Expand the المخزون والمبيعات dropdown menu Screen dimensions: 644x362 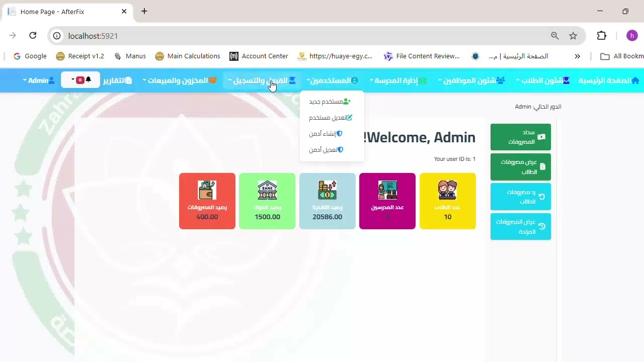point(180,80)
